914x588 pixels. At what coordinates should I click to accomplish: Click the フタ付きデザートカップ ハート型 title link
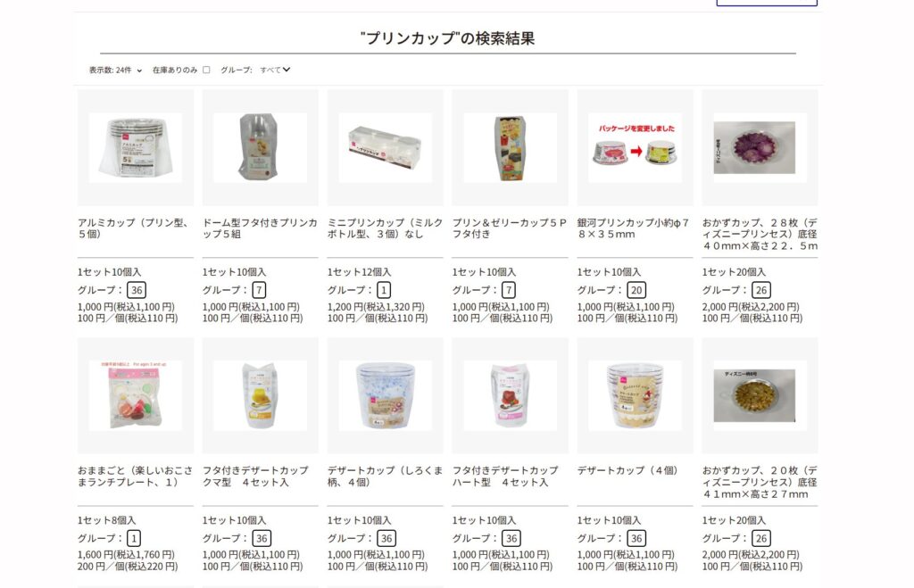pyautogui.click(x=505, y=476)
